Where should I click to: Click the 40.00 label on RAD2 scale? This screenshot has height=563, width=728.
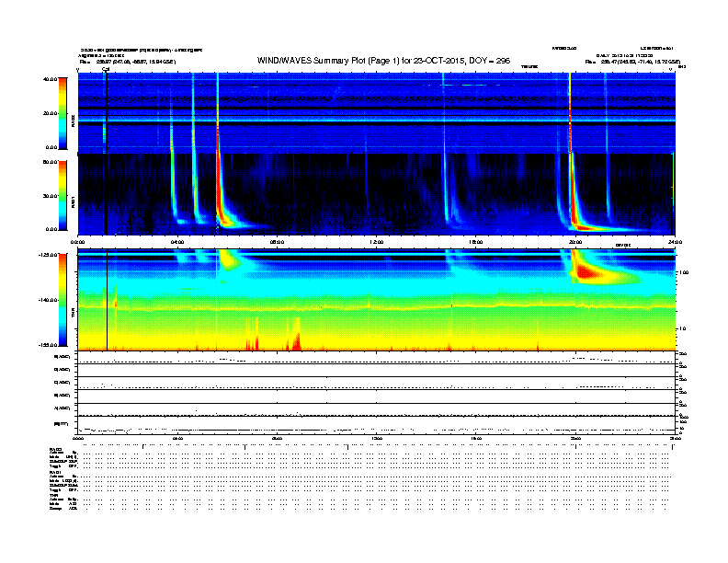tap(50, 79)
